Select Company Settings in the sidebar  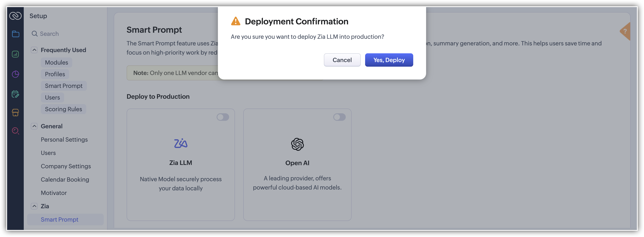(x=66, y=166)
